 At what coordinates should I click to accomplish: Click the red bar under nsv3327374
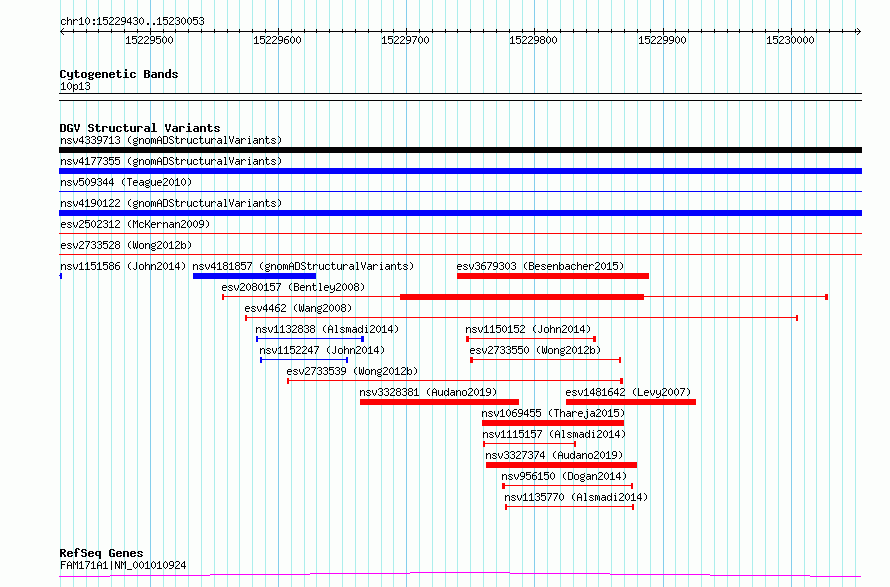point(561,465)
